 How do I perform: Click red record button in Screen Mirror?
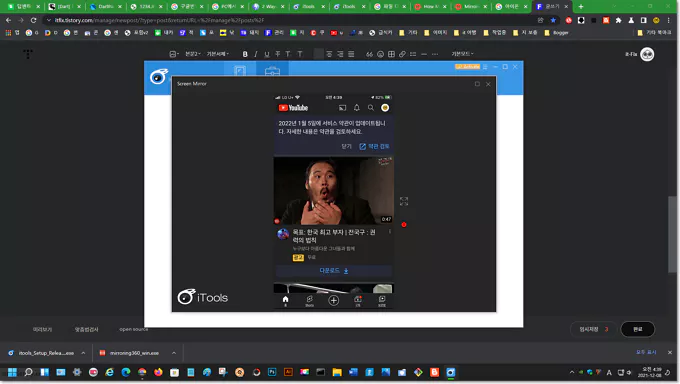pyautogui.click(x=404, y=225)
